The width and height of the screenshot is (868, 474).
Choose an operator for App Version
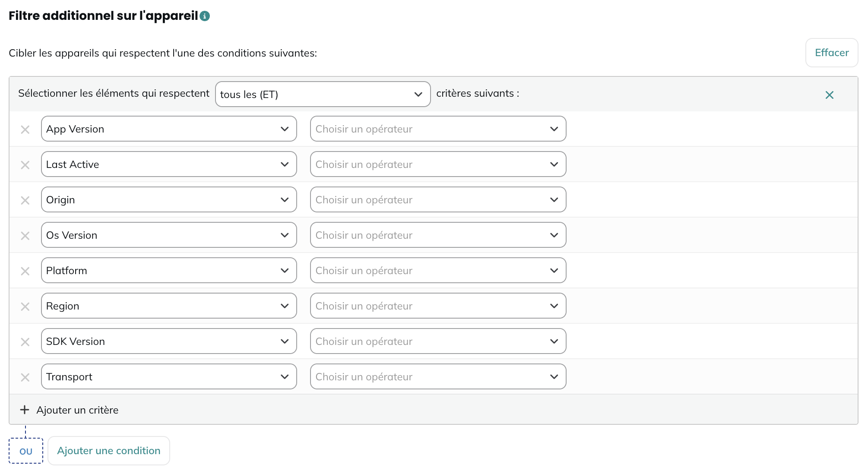438,129
